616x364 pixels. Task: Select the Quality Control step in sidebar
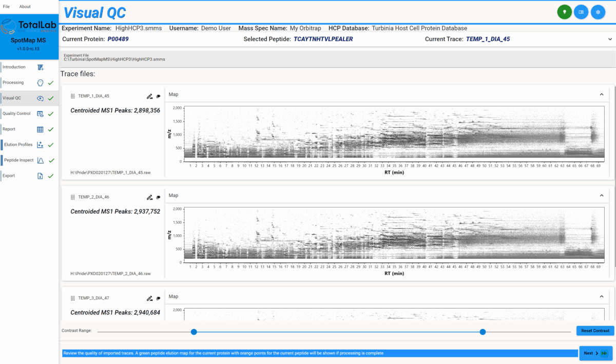coord(41,113)
